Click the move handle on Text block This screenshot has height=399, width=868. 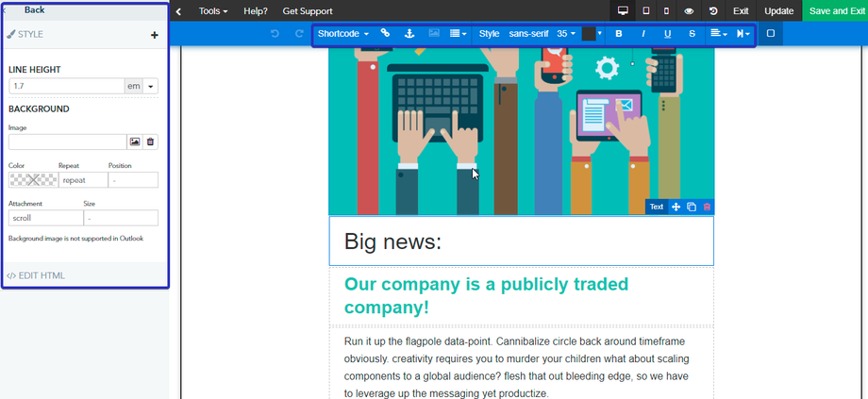click(676, 207)
